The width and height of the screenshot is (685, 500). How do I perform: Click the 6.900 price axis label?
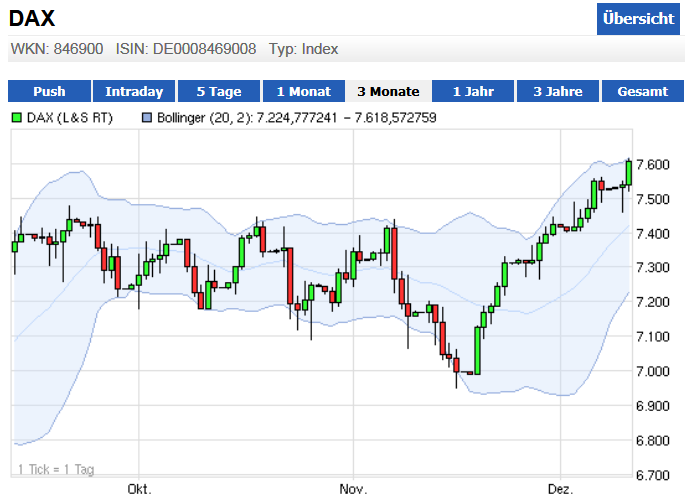pos(653,406)
